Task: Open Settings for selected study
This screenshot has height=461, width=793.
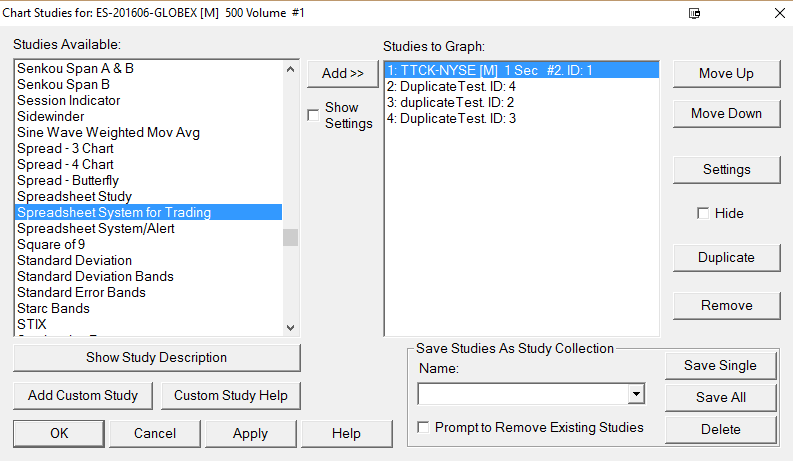Action: pyautogui.click(x=726, y=169)
